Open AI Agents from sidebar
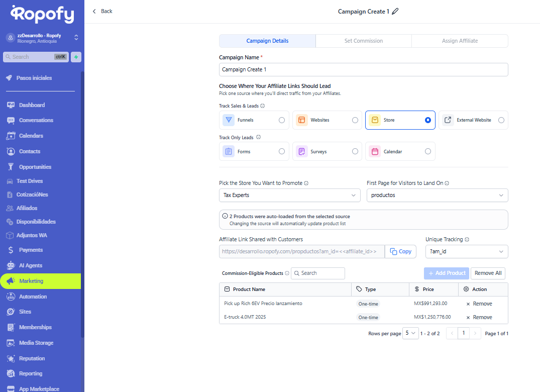The height and width of the screenshot is (392, 540). pos(31,265)
